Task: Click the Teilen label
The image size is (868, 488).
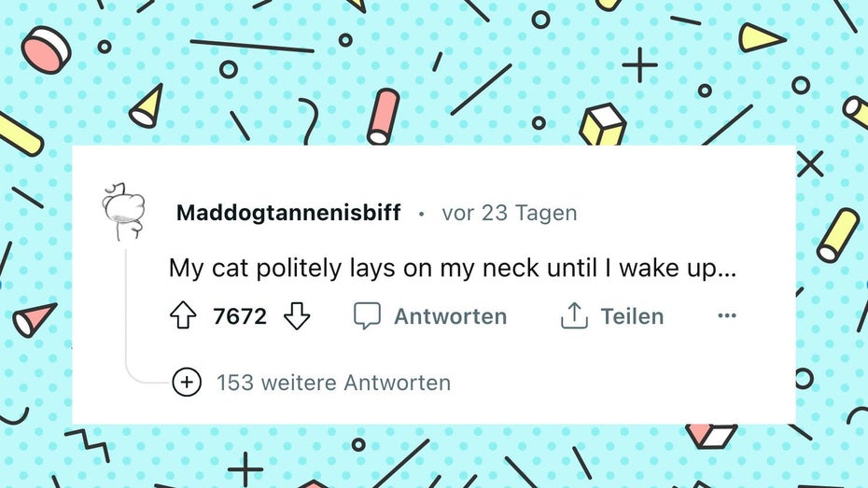Action: coord(632,316)
